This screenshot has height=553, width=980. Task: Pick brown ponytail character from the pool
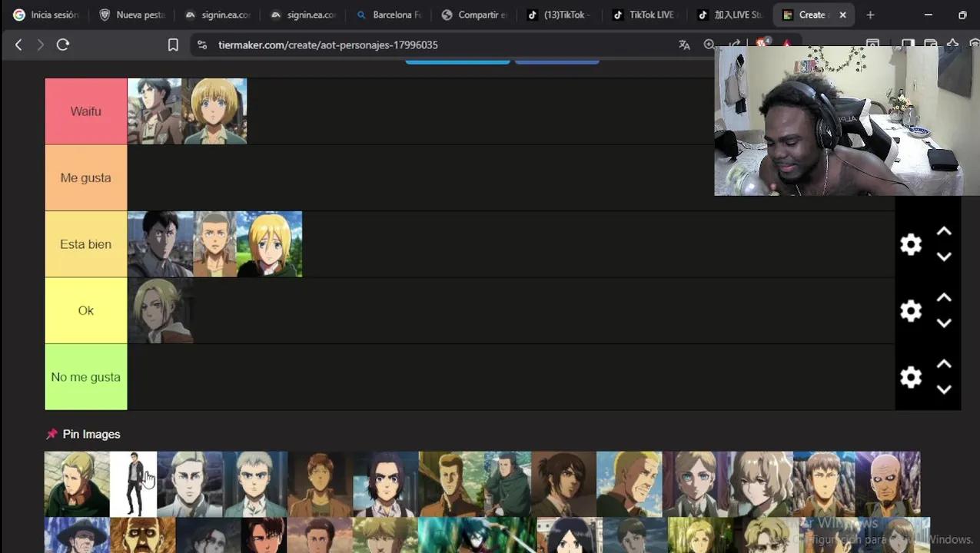tap(563, 484)
